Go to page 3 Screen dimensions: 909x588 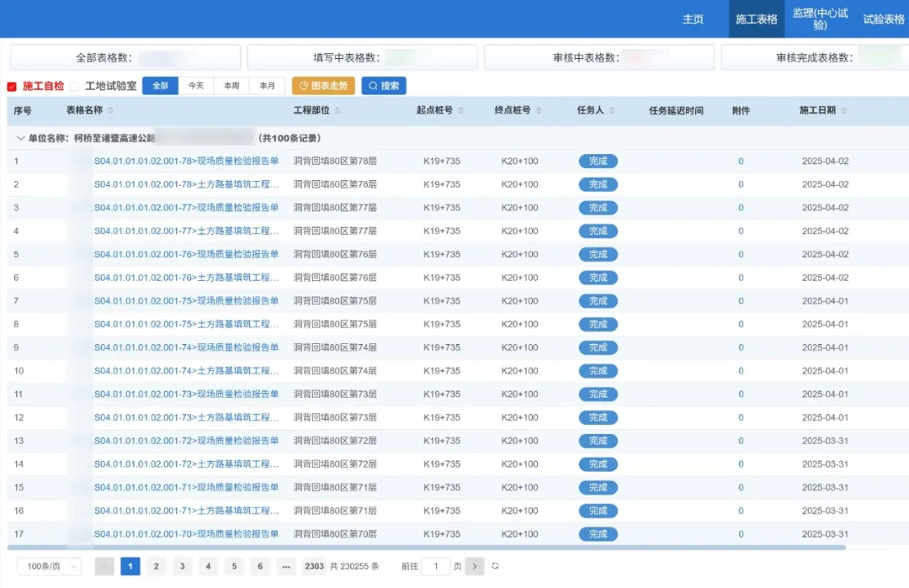[x=182, y=566]
